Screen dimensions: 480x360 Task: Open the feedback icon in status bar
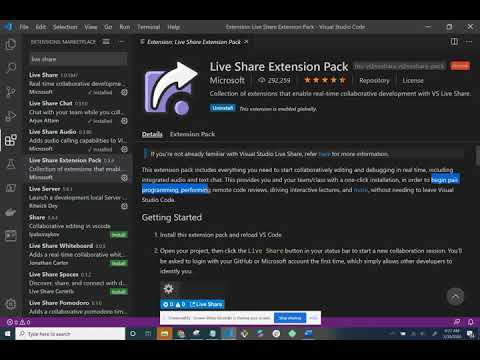click(457, 322)
